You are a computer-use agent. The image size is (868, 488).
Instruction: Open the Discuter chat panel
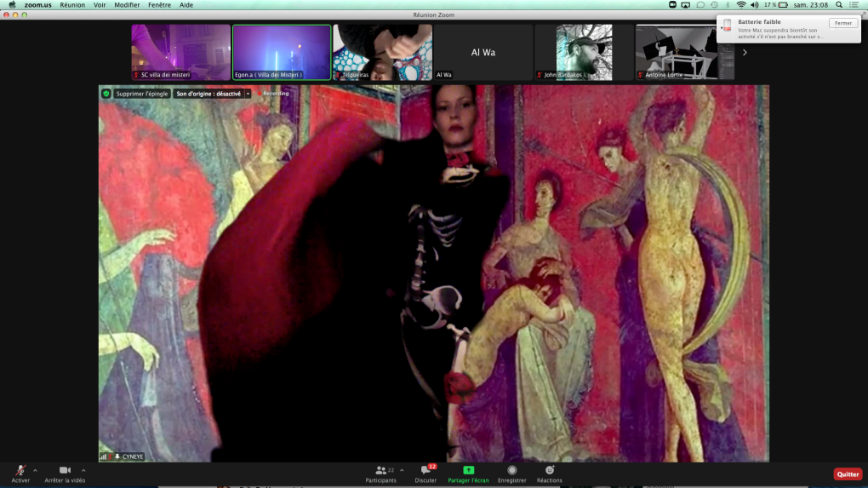(425, 470)
